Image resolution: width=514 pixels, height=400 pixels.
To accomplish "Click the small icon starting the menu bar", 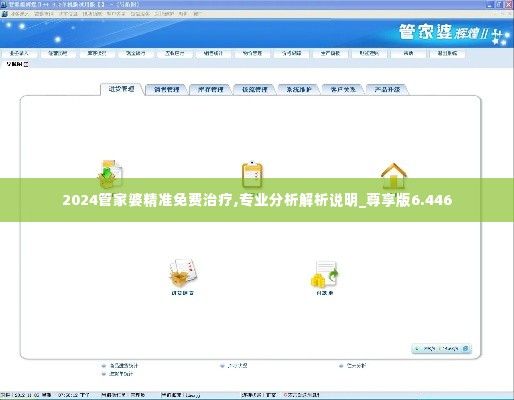I will click(x=4, y=14).
